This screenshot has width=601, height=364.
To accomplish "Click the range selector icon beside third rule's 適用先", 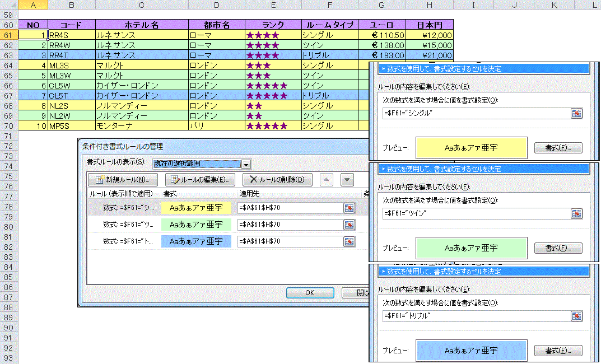I will pyautogui.click(x=350, y=240).
